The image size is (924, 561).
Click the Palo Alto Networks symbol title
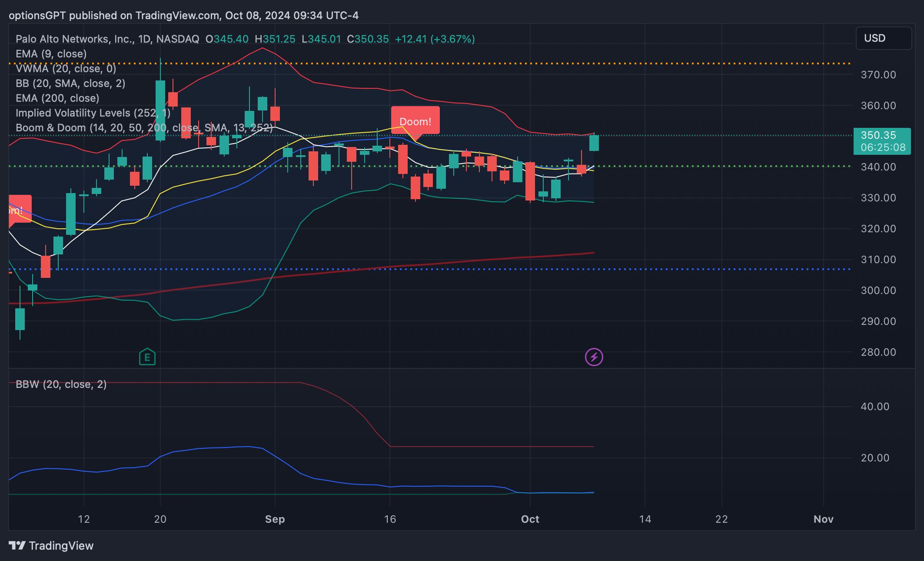click(107, 39)
